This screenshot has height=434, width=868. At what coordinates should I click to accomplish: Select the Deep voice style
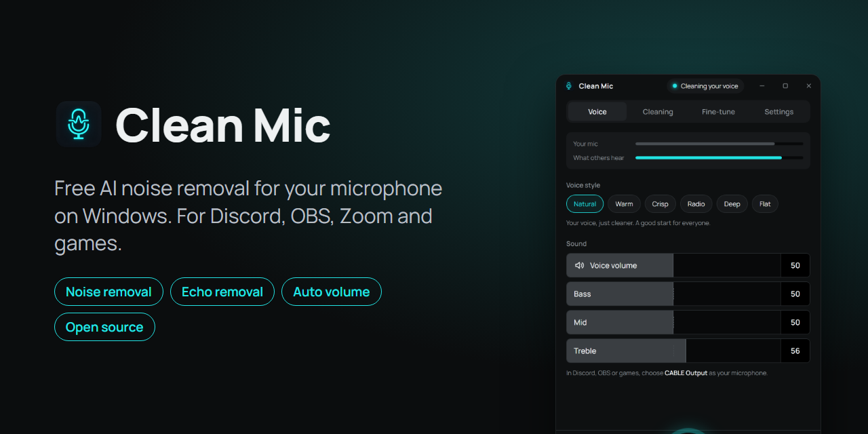tap(732, 204)
